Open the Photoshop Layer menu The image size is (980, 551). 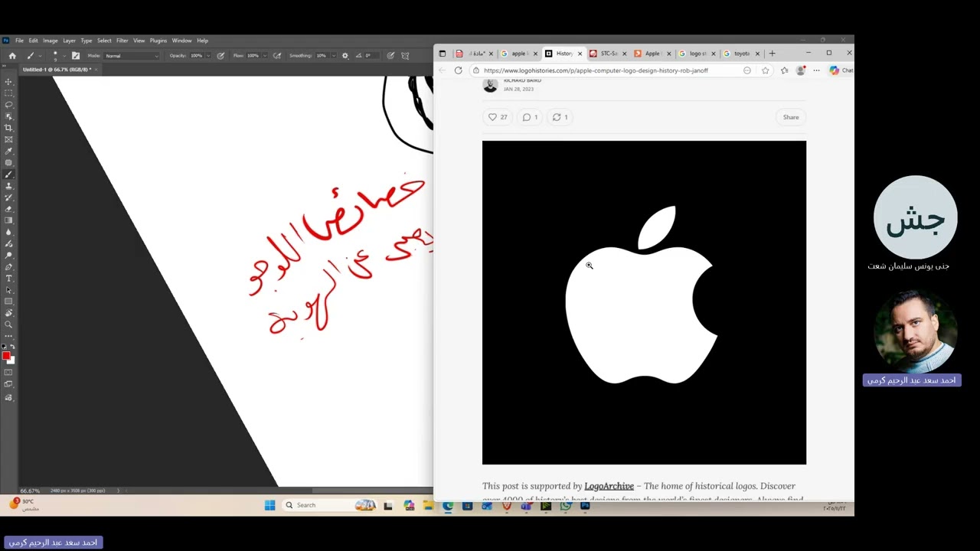pos(69,41)
